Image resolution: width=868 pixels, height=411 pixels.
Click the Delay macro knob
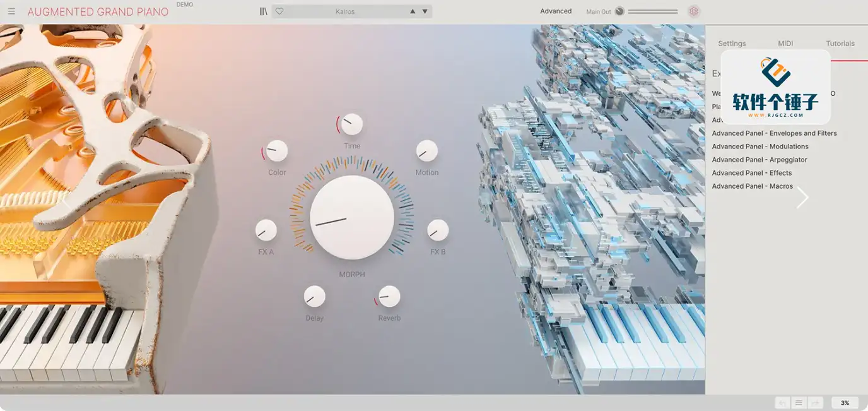point(315,297)
